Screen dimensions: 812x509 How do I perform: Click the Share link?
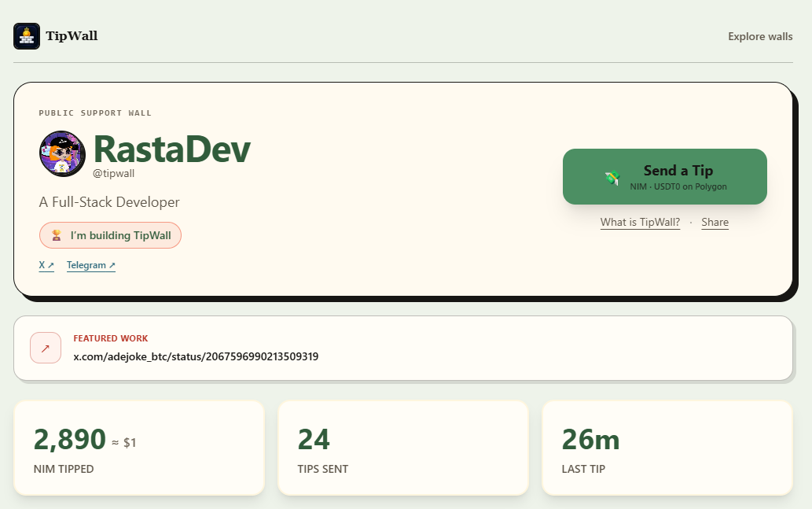tap(715, 223)
